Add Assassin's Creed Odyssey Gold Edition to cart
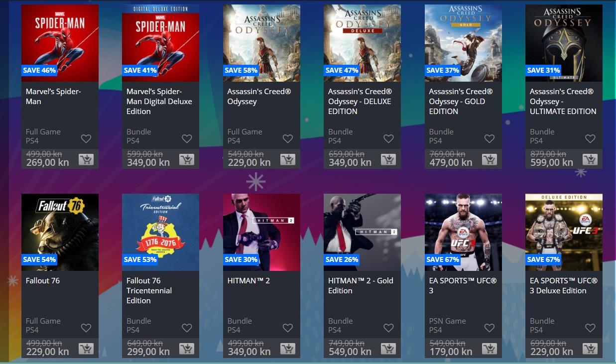 (490, 160)
